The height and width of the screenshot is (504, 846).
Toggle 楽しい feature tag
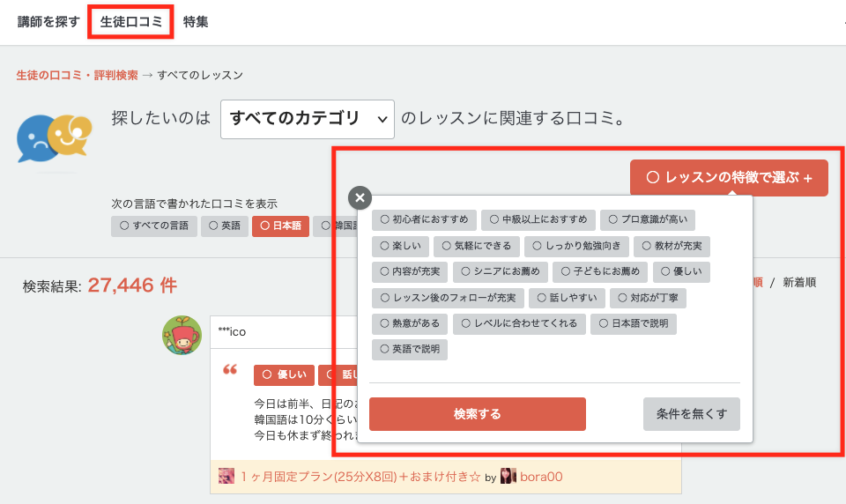[400, 247]
